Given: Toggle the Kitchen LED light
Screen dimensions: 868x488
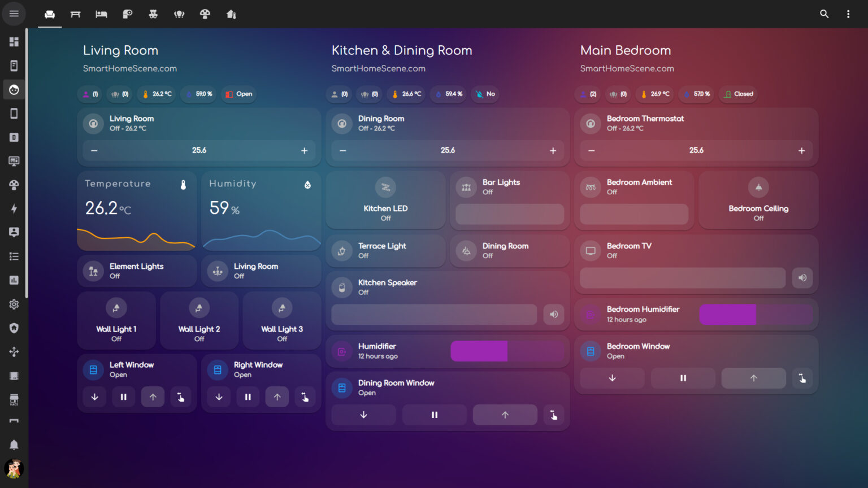Looking at the screenshot, I should 385,201.
